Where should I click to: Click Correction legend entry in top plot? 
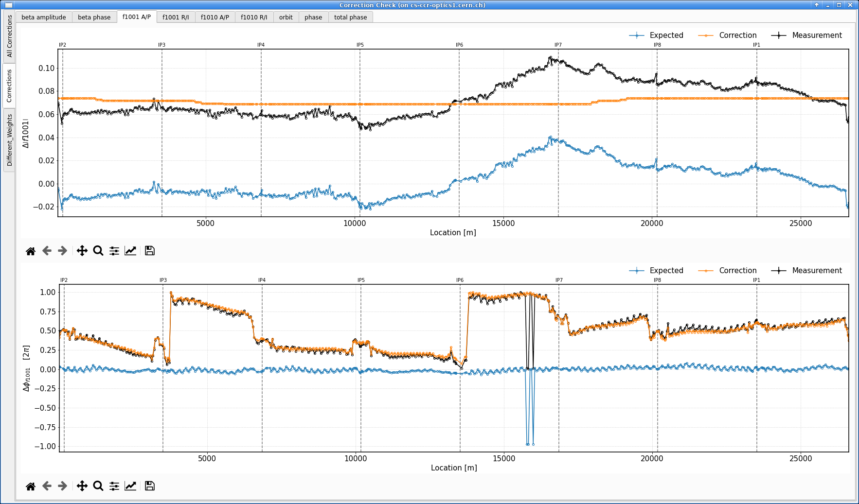[x=727, y=35]
